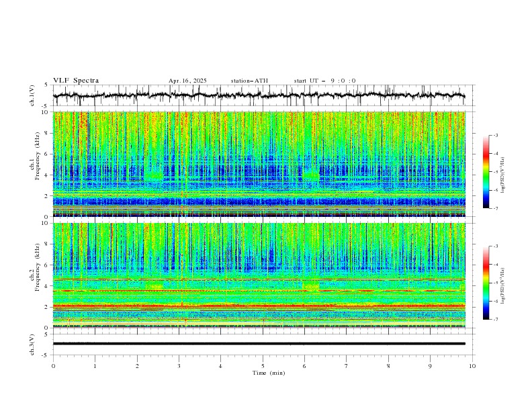Click the "6" kHz tick of ch.2 frequency axis
This screenshot has height=411, width=532.
48,265
